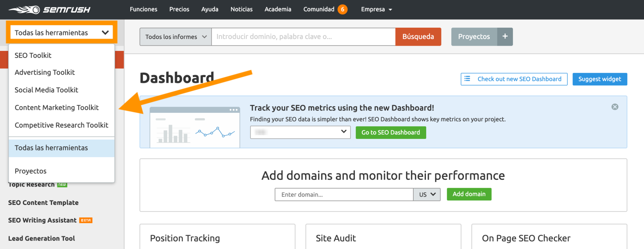Open Funciones in the top navigation

point(144,9)
